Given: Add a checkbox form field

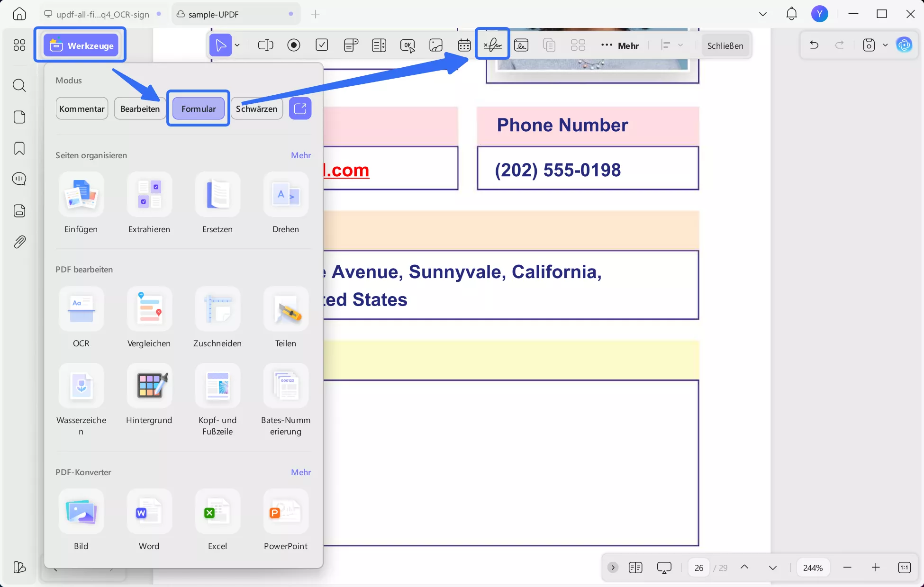Looking at the screenshot, I should 322,45.
